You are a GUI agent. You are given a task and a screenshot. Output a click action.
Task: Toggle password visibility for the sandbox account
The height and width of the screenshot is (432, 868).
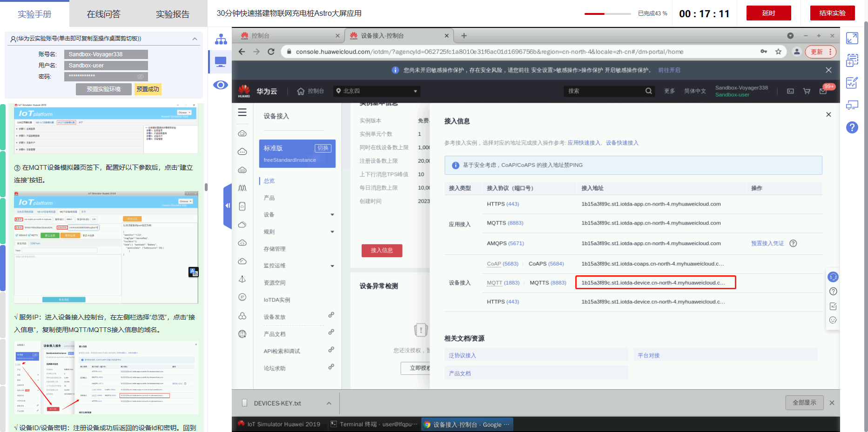(x=141, y=76)
